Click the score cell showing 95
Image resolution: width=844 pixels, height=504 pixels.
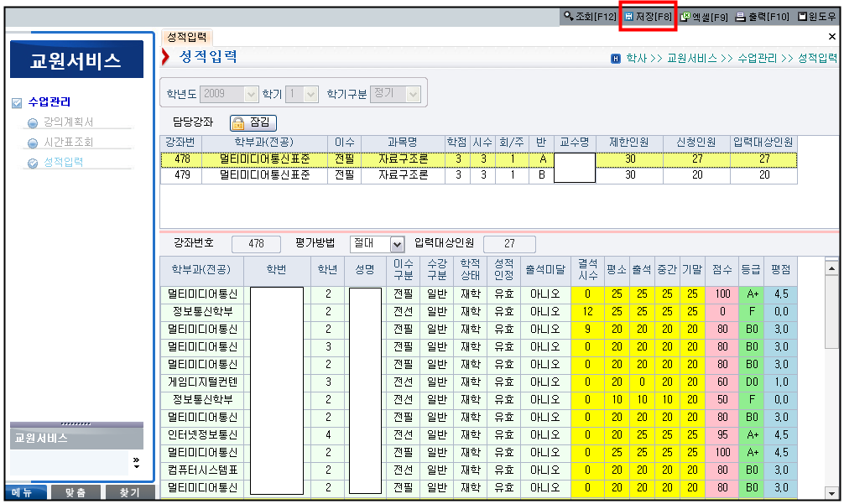722,436
